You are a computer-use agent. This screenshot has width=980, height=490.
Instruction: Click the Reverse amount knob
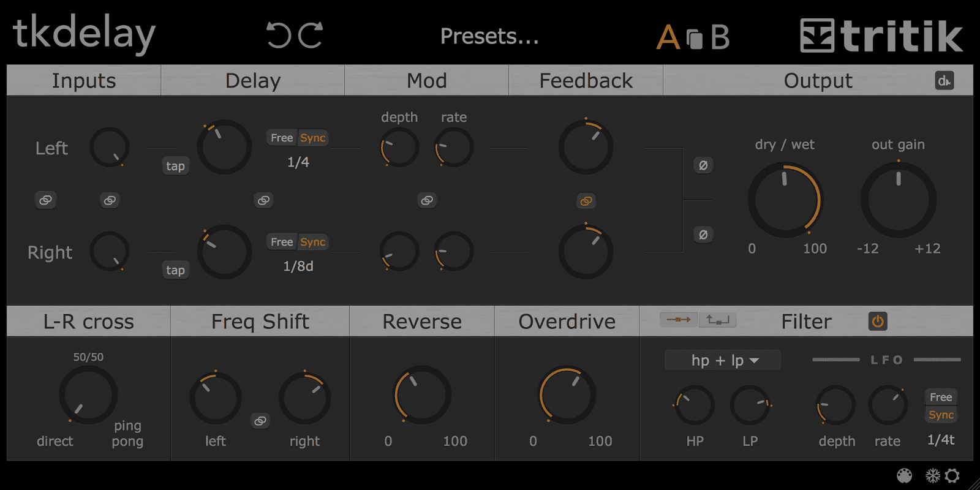[x=422, y=395]
